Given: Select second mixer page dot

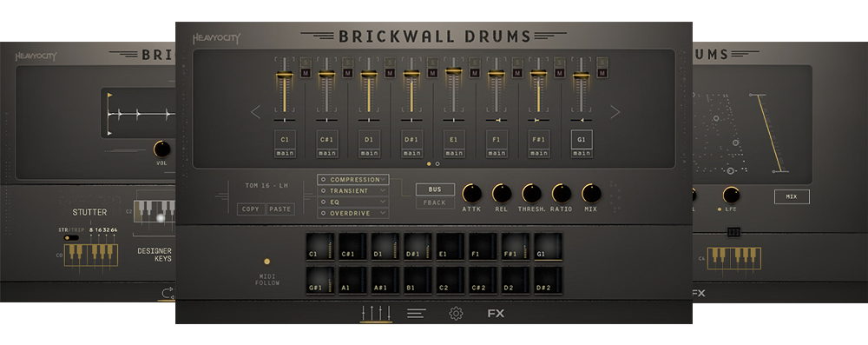Looking at the screenshot, I should 437,163.
